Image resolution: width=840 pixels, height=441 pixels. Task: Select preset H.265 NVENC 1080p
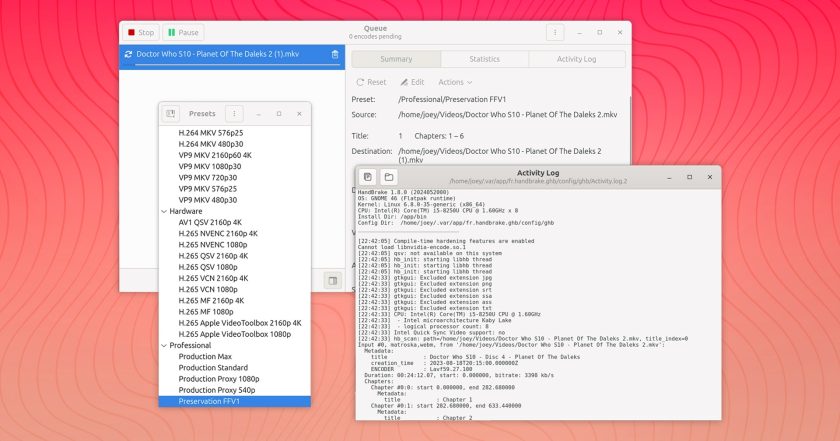tap(235, 245)
